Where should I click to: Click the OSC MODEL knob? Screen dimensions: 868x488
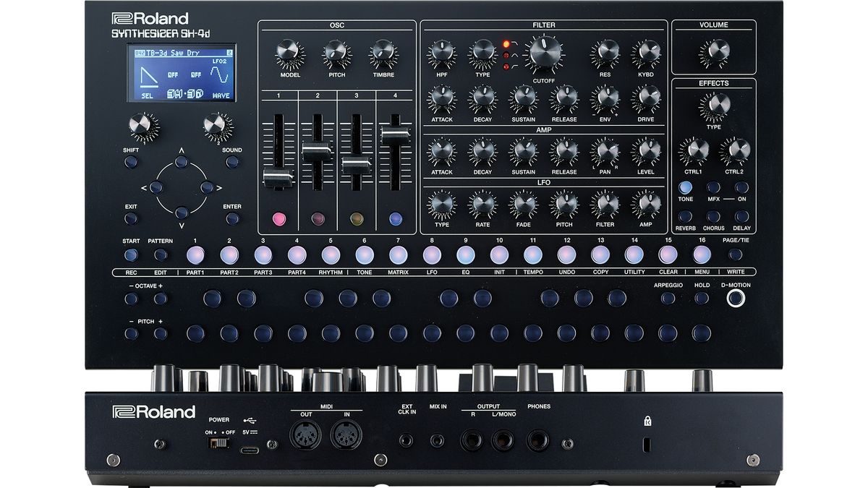click(290, 53)
